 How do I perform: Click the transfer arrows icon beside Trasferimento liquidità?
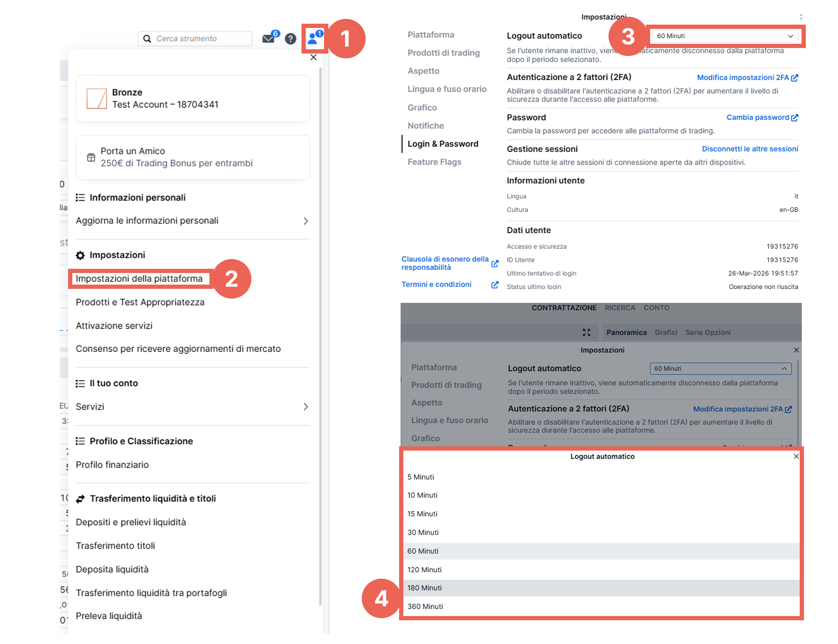coord(80,499)
